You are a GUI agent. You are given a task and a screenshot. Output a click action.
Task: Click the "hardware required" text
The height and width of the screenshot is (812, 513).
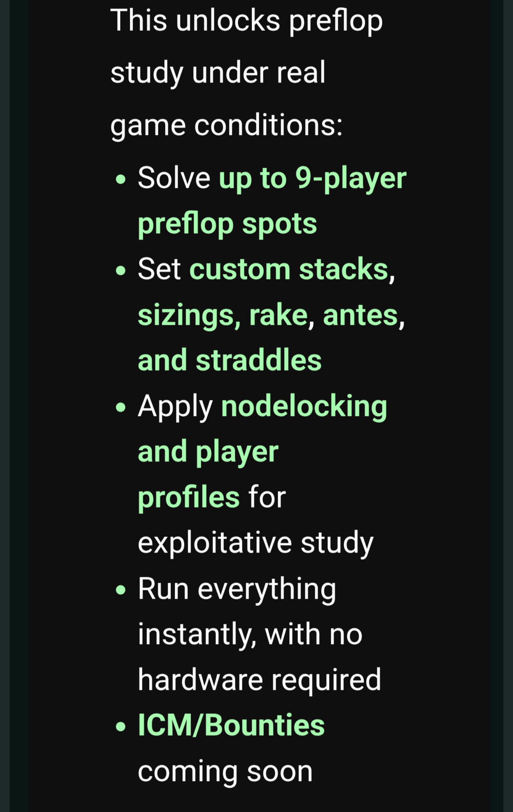tap(259, 680)
